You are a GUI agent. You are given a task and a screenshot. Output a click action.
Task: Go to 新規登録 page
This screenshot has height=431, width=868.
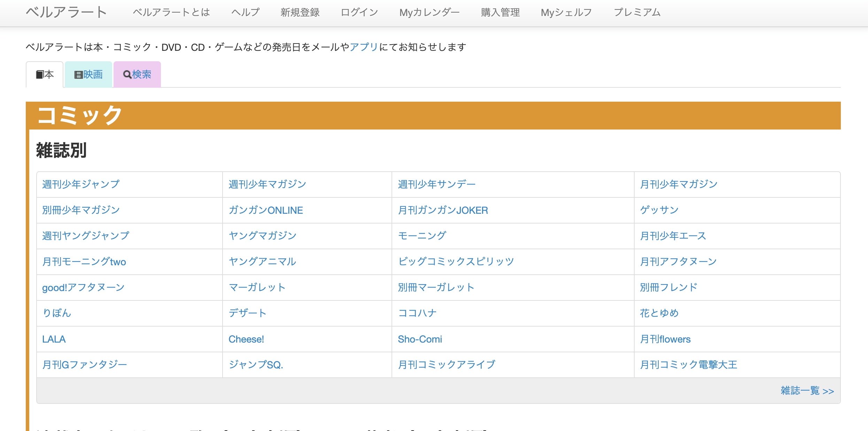300,13
